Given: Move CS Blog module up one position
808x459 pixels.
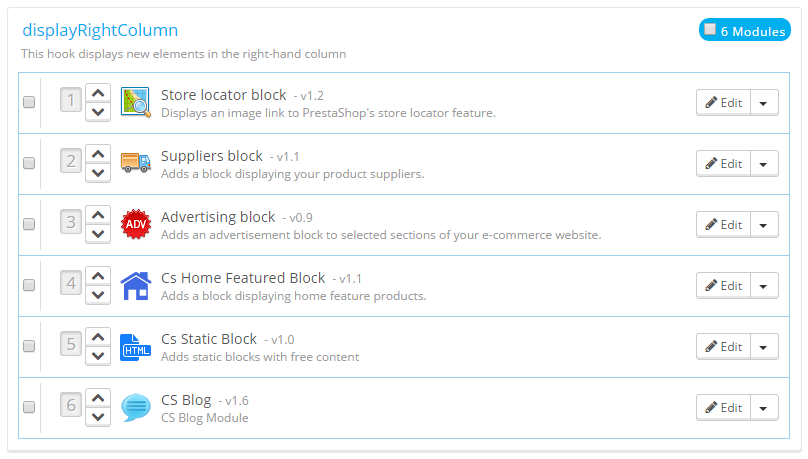Looking at the screenshot, I should [97, 397].
